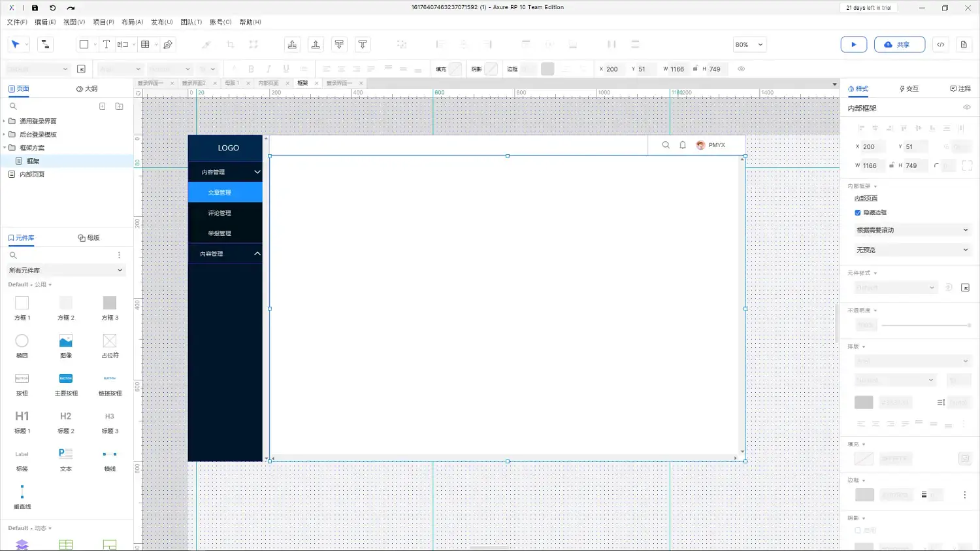
Task: Click the Preview play button
Action: pos(853,44)
